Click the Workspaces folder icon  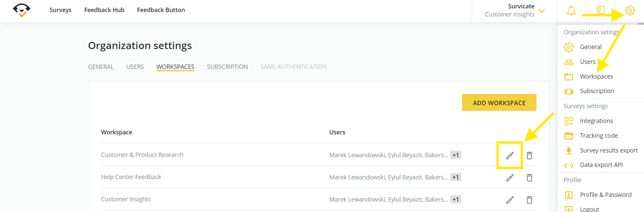point(569,77)
